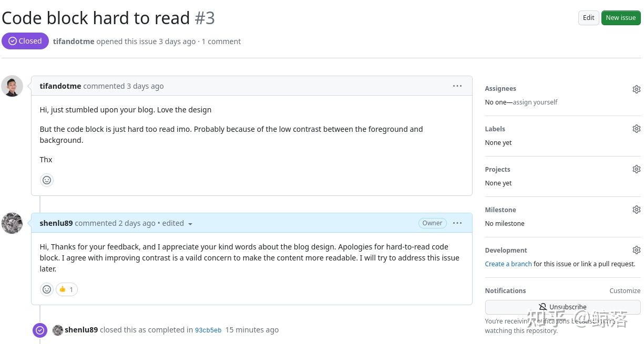Expand the edited history dropdown

pos(190,223)
